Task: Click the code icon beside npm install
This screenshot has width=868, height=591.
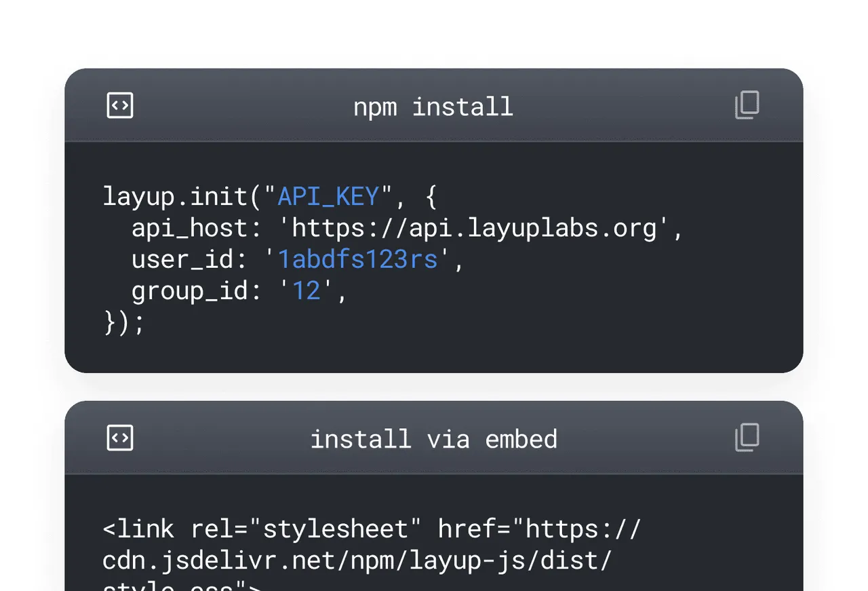Action: (120, 105)
